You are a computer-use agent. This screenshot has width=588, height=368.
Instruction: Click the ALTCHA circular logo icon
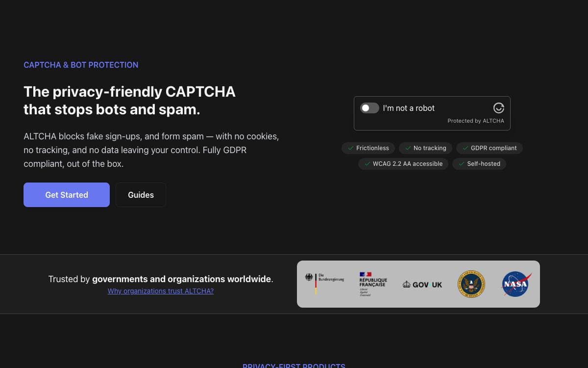(x=498, y=108)
